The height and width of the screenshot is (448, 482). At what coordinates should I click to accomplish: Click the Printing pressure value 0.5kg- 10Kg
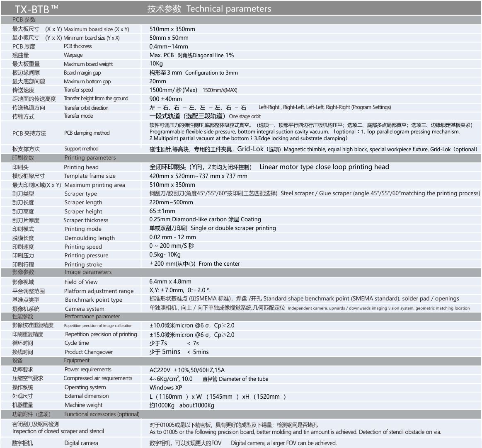165,255
